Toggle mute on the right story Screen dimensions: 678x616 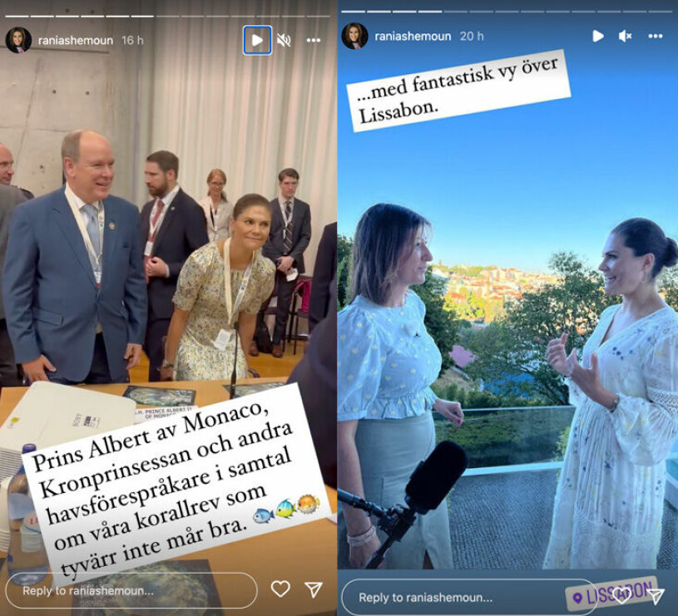click(626, 37)
